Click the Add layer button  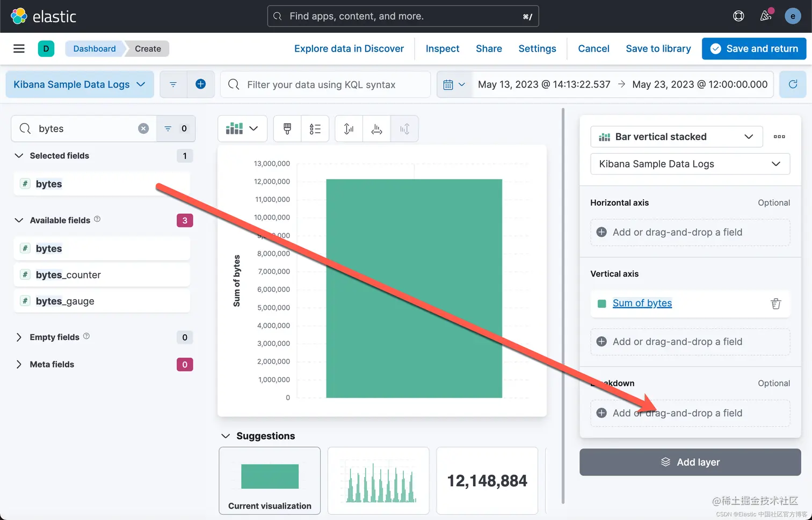[690, 463]
